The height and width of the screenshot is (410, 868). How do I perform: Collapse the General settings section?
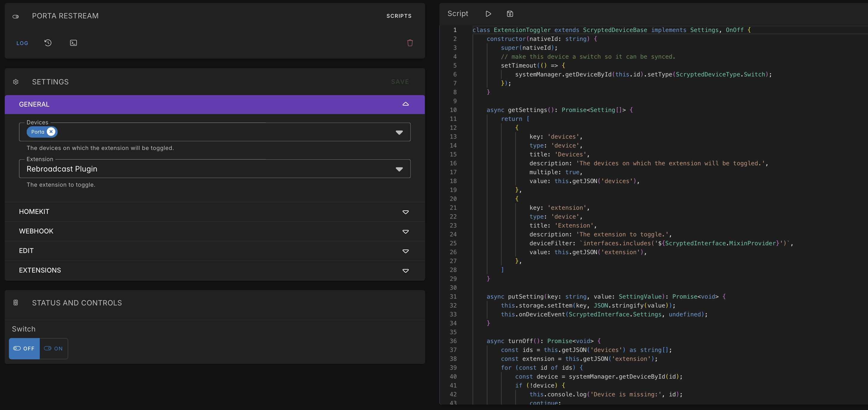click(405, 104)
